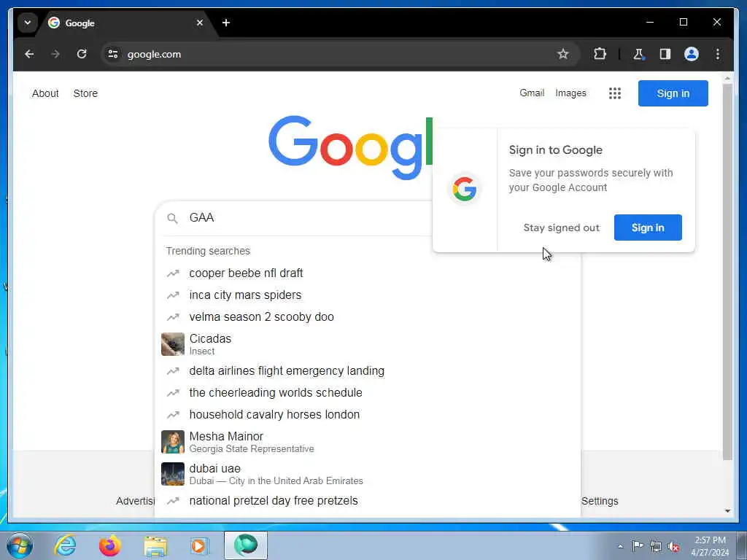The width and height of the screenshot is (747, 560).
Task: Open the Chrome profile avatar
Action: 692,54
